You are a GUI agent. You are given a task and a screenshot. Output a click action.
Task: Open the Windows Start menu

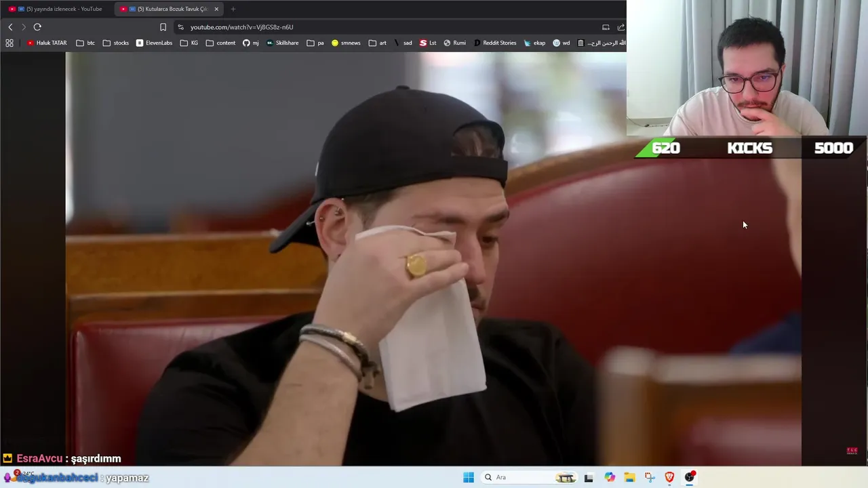[468, 477]
